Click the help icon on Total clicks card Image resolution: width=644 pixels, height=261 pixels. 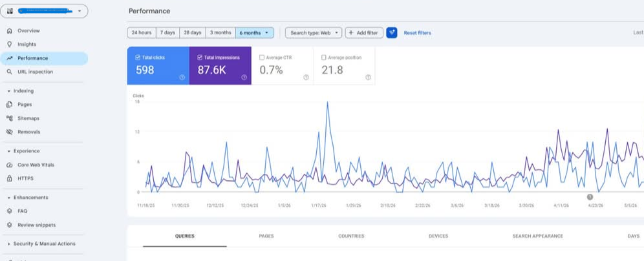pyautogui.click(x=182, y=77)
